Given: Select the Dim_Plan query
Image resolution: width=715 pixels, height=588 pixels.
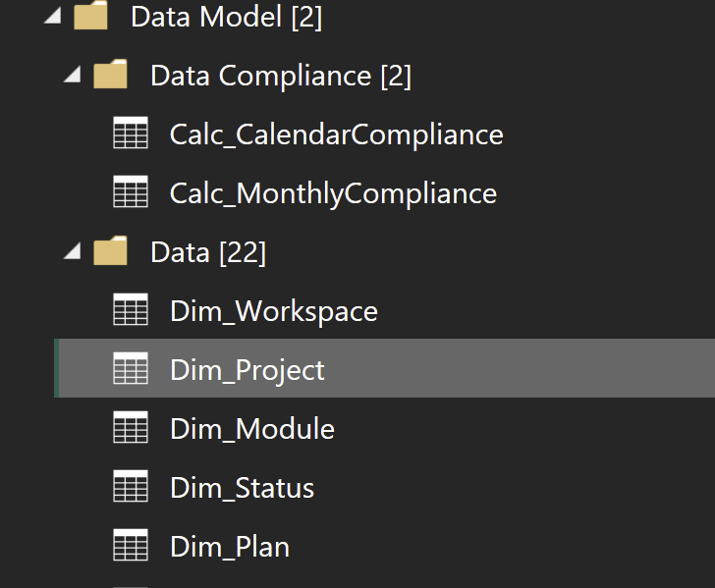Looking at the screenshot, I should click(229, 547).
